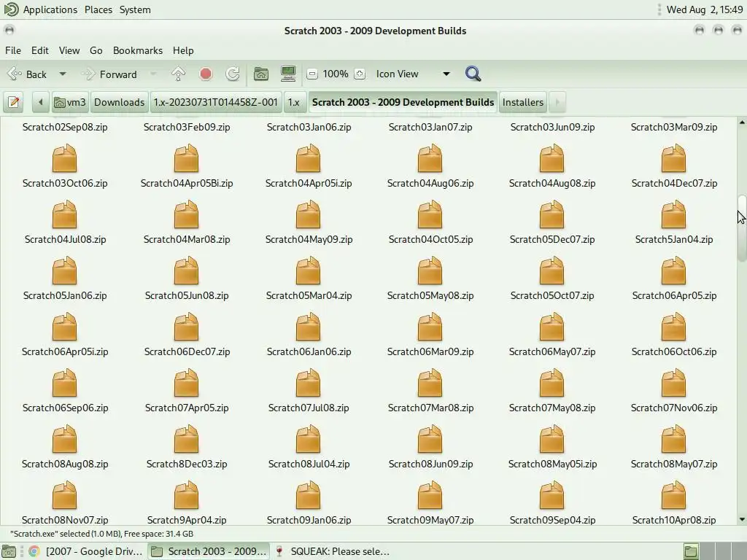Select the Scratch04Jul08.zip archive icon
This screenshot has height=560, width=747.
click(64, 214)
